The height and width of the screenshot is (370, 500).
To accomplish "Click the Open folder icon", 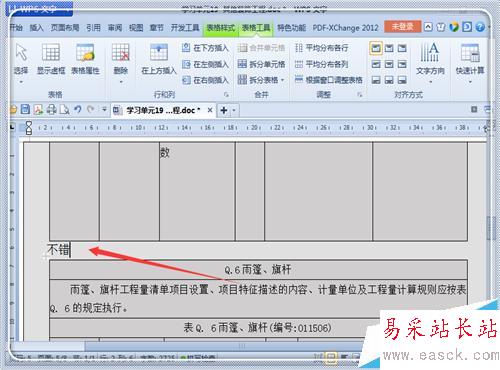I will tap(13, 109).
